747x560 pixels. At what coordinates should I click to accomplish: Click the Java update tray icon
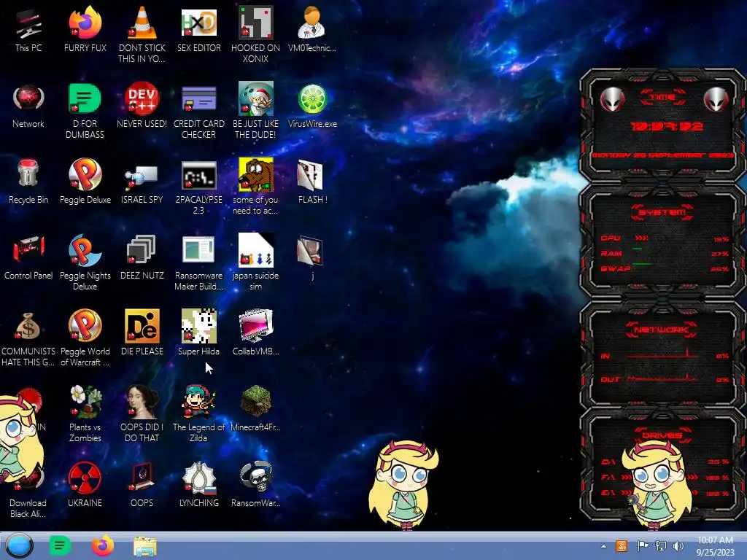(x=622, y=545)
